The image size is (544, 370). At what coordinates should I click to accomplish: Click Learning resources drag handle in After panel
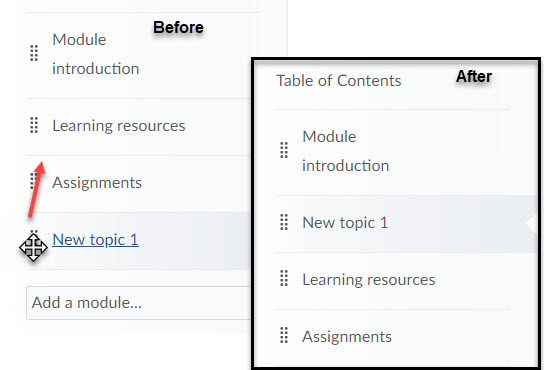pyautogui.click(x=284, y=278)
